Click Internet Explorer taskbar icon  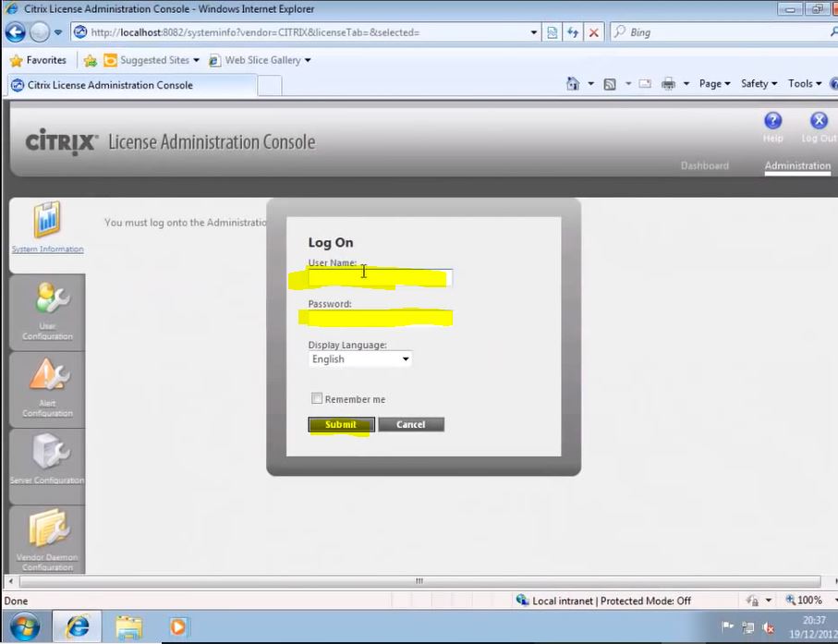coord(78,626)
